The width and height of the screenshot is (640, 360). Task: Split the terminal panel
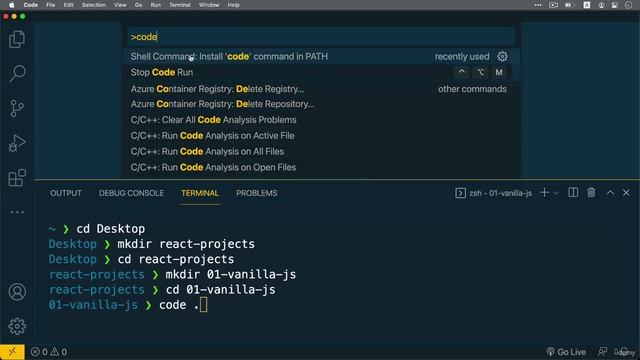click(573, 193)
